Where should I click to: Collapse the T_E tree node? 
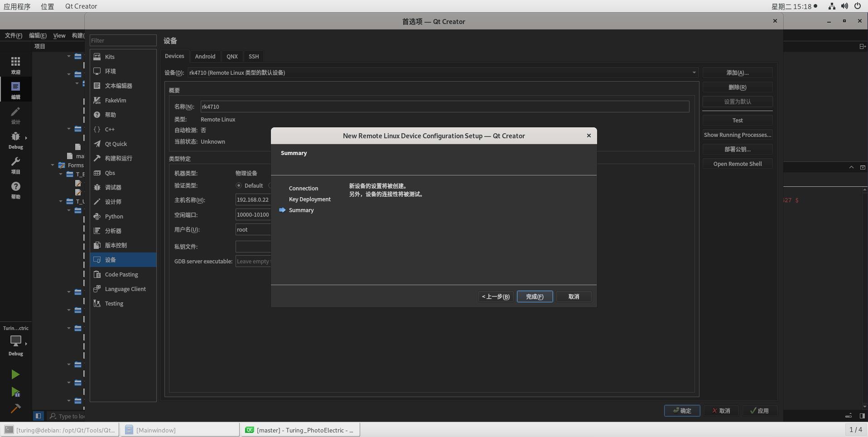tap(61, 174)
